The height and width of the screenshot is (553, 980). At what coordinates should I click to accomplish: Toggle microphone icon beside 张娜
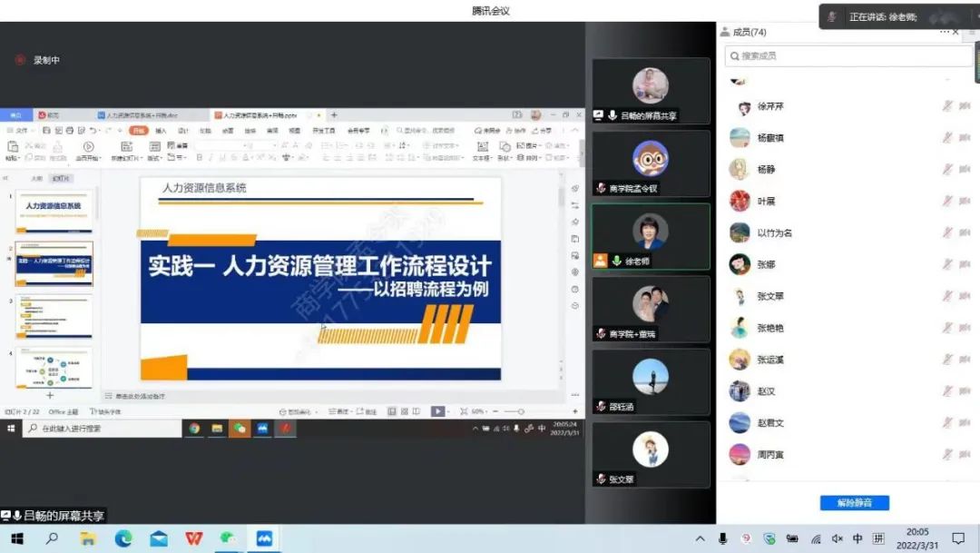pos(947,264)
